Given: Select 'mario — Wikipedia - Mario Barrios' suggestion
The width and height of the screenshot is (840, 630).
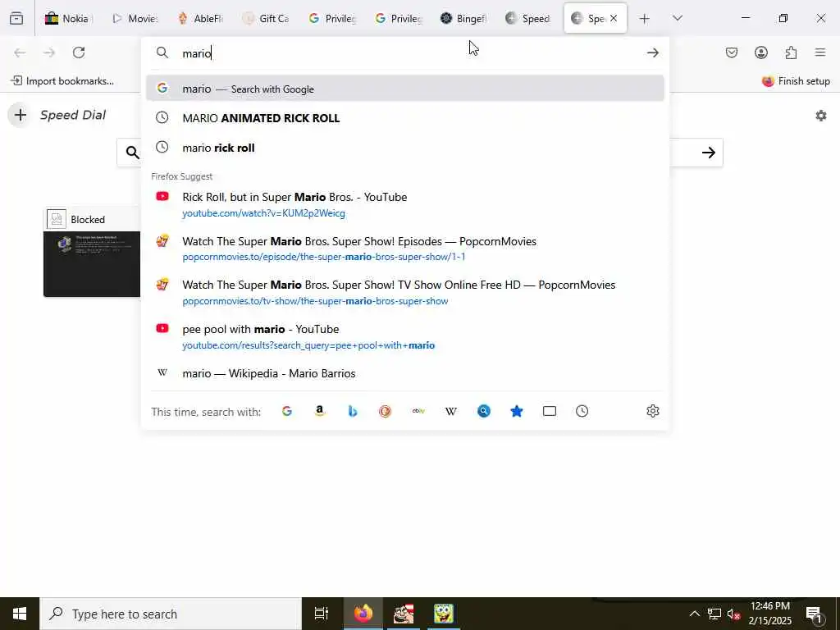Looking at the screenshot, I should [x=405, y=373].
